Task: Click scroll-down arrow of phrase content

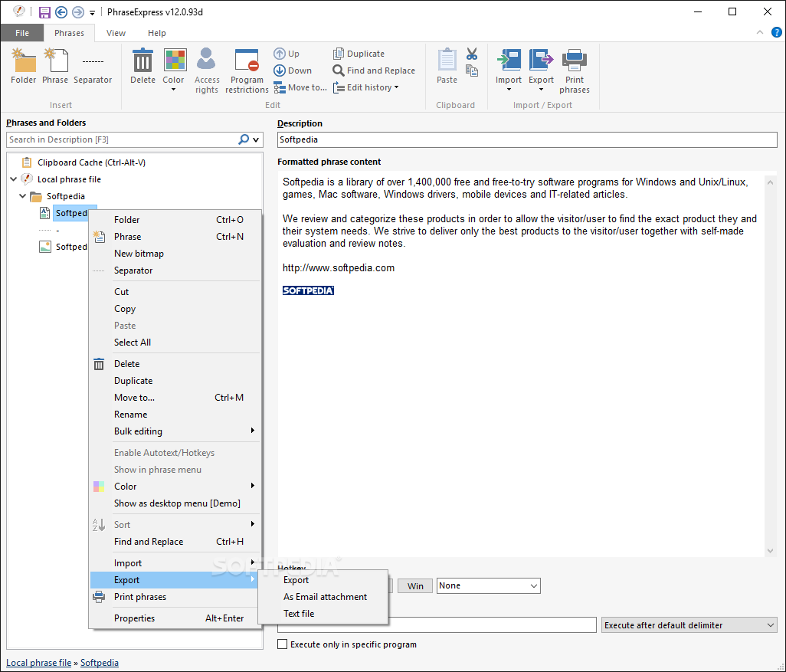Action: coord(770,551)
